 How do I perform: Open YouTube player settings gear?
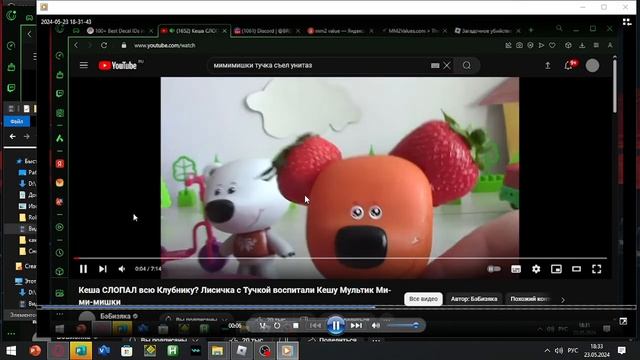pyautogui.click(x=536, y=269)
